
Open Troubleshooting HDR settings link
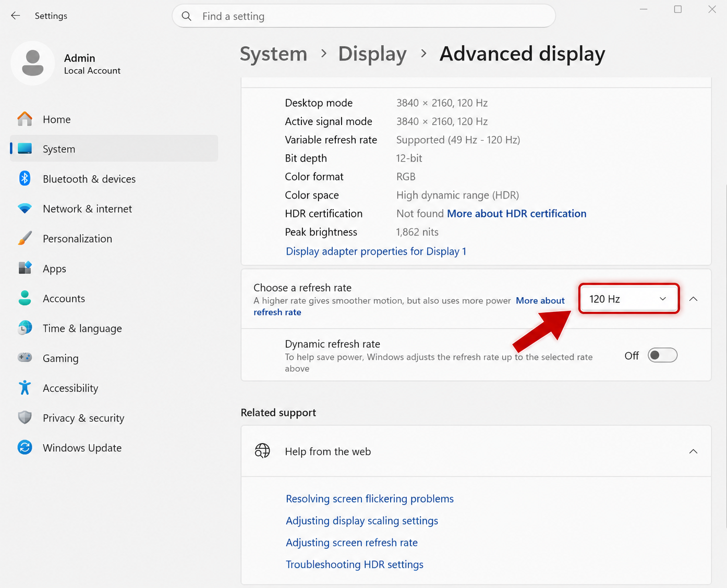tap(355, 564)
